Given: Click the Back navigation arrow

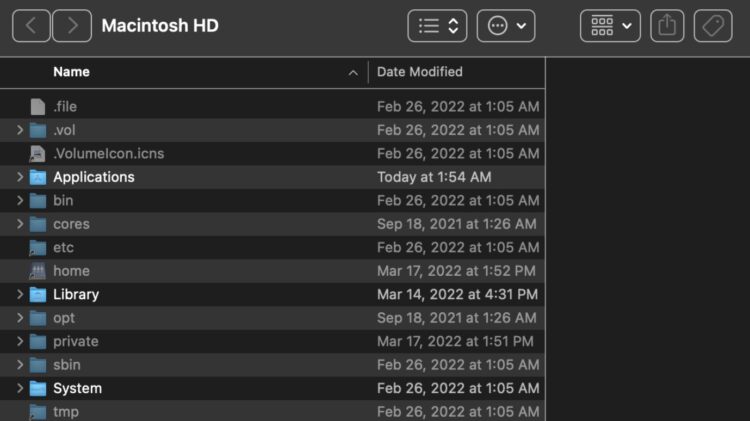Looking at the screenshot, I should point(31,26).
